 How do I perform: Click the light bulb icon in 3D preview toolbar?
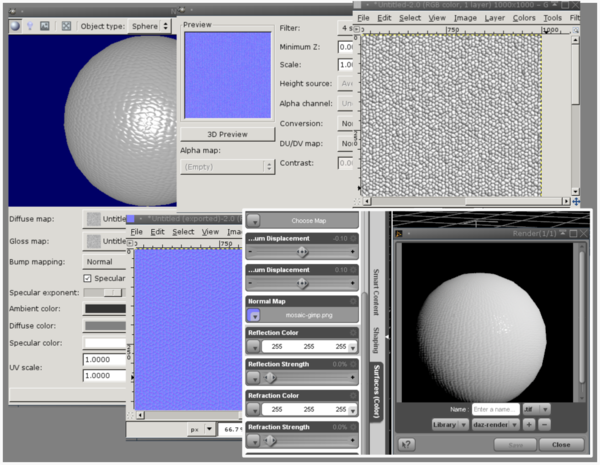click(30, 26)
